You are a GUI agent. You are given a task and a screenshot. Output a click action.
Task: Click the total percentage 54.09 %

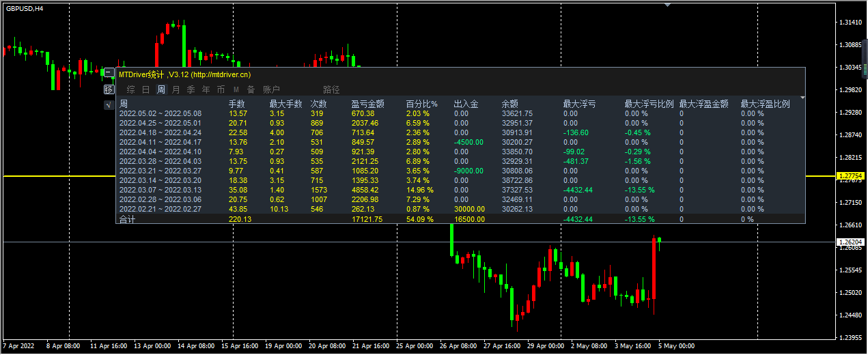(420, 219)
